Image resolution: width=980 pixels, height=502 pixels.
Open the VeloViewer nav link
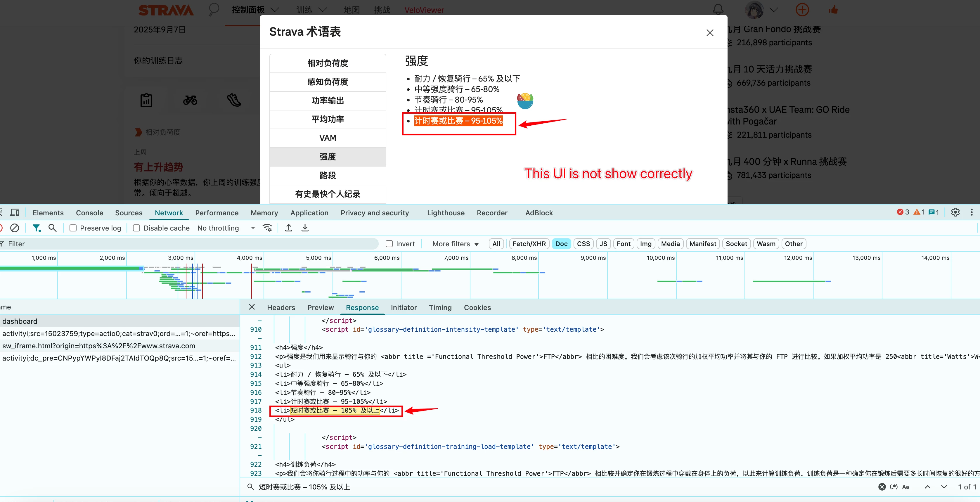pyautogui.click(x=424, y=10)
